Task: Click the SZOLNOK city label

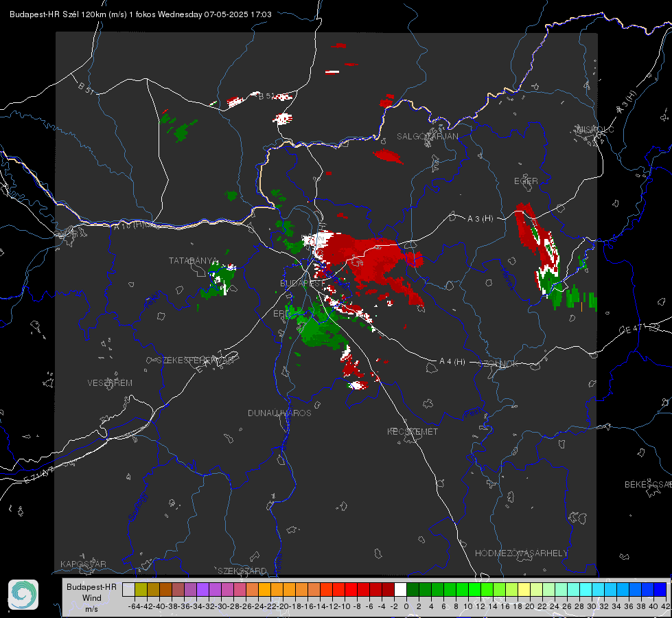Action: (x=498, y=364)
